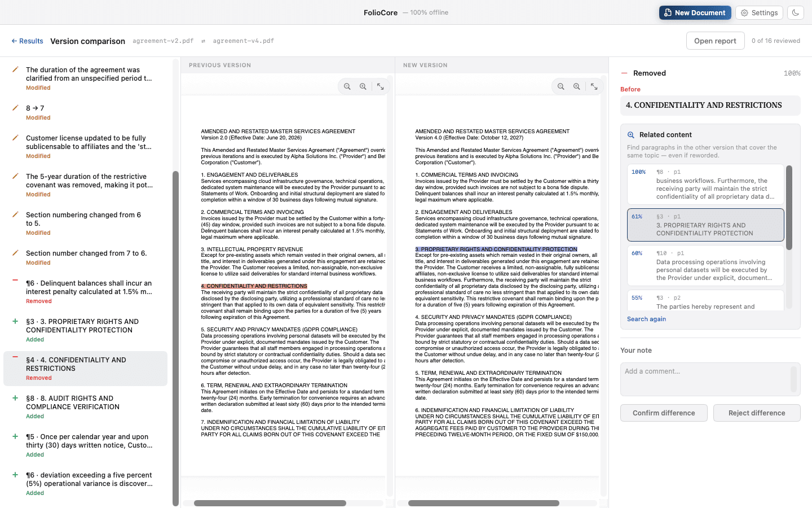Select the 100% match related paragraph
This screenshot has width=812, height=508.
coord(705,184)
